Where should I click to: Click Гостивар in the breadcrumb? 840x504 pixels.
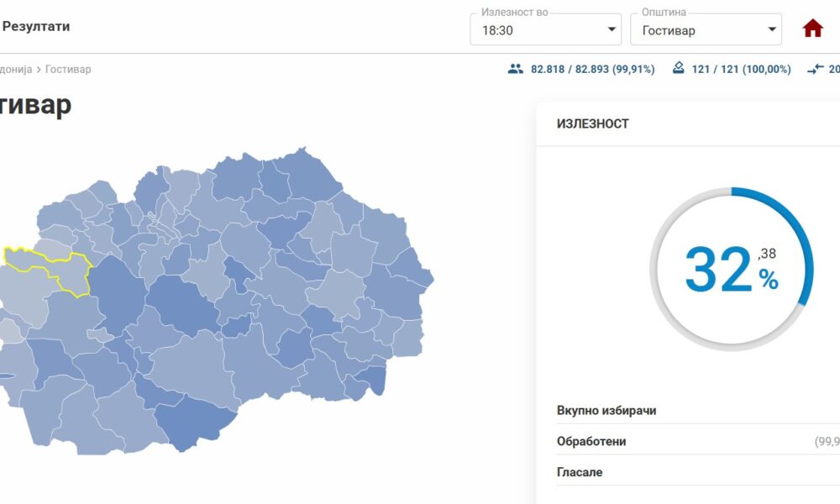68,70
